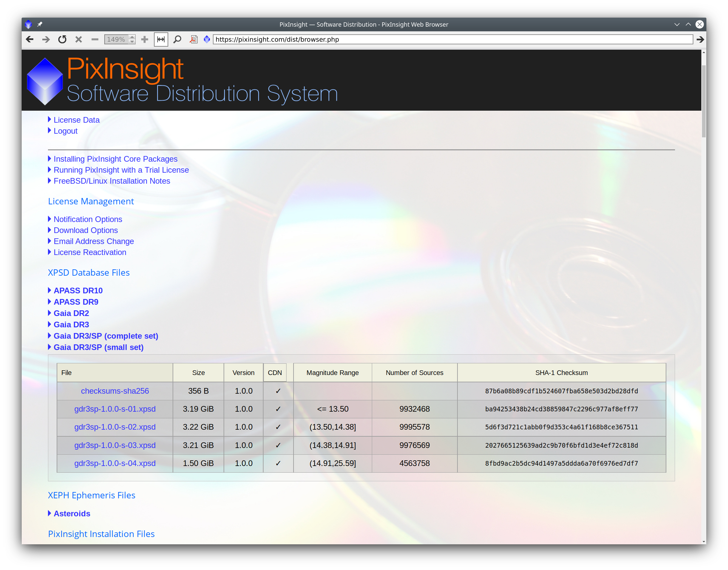Viewport: 728px width, 570px height.
Task: Open Download Options
Action: 86,230
